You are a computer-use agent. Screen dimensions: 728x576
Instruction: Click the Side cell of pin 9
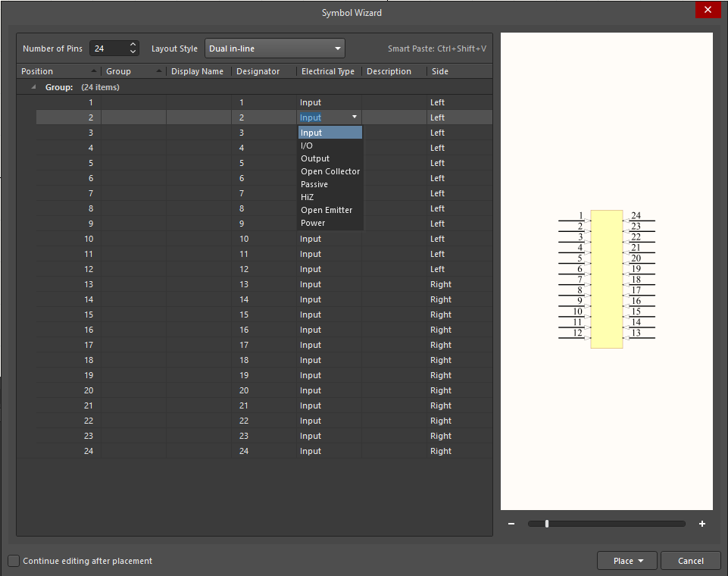(x=460, y=224)
